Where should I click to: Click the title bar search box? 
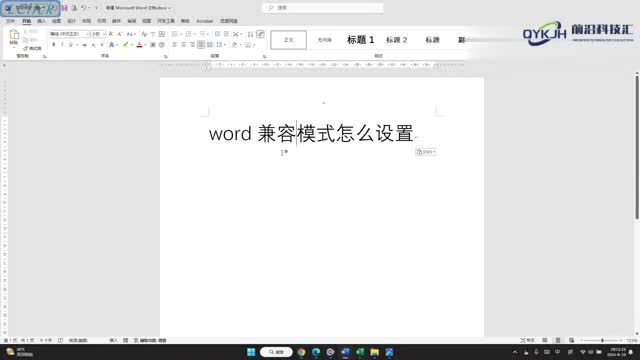(323, 8)
